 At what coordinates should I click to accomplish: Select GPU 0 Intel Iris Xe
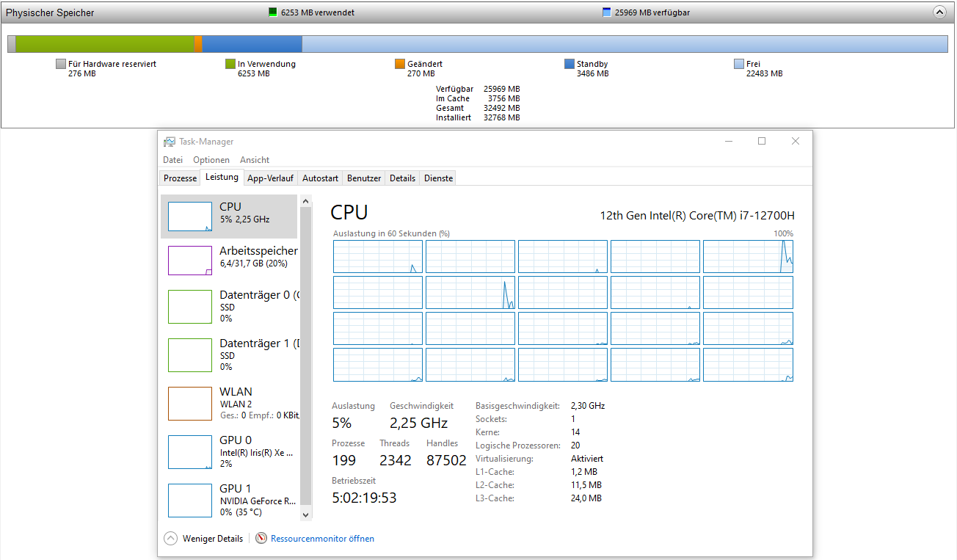(x=229, y=451)
